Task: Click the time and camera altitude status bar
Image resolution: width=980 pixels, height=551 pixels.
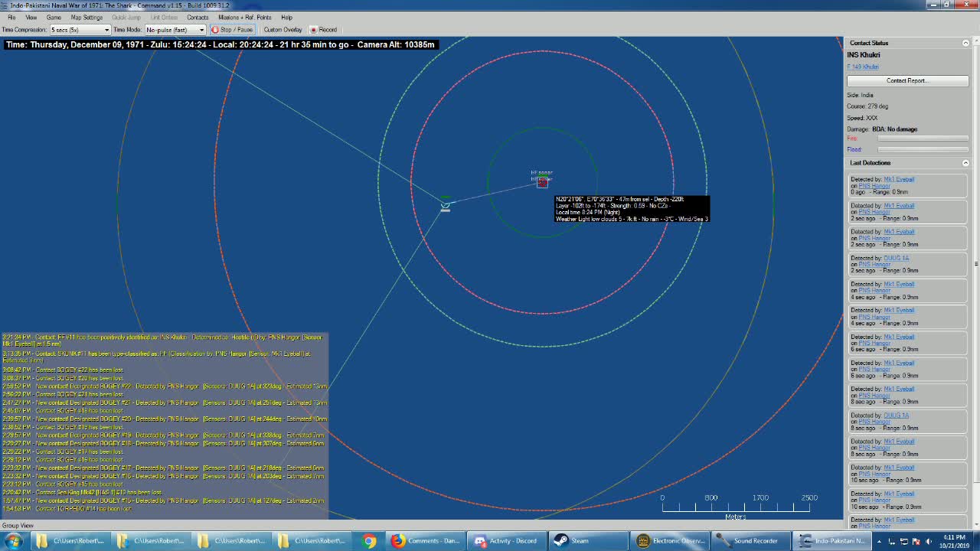Action: coord(220,45)
